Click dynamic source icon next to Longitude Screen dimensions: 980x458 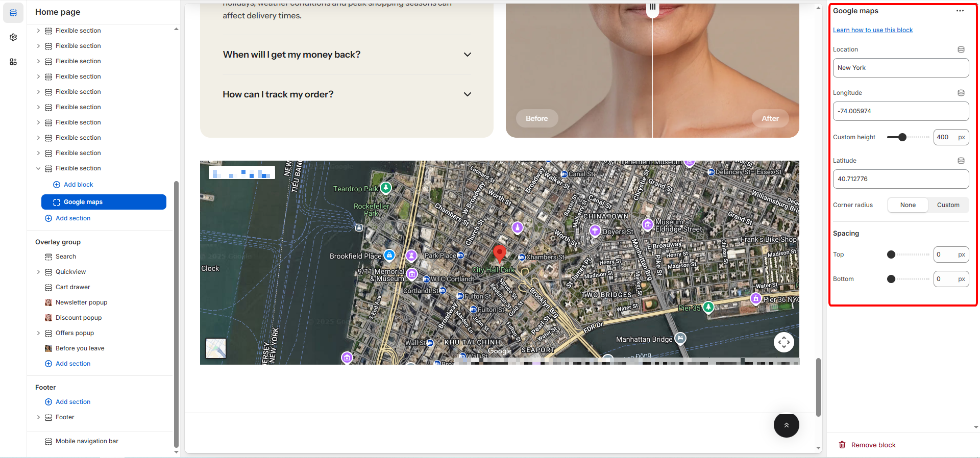[961, 93]
